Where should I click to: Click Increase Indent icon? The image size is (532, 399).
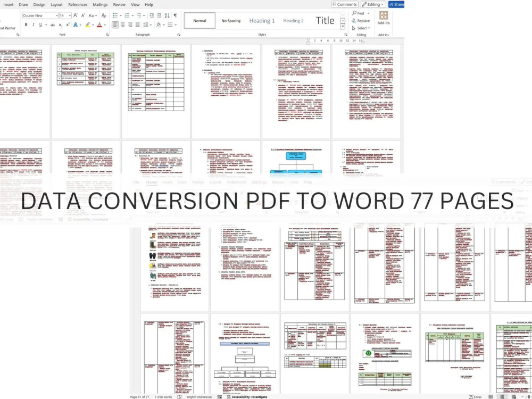tap(159, 15)
